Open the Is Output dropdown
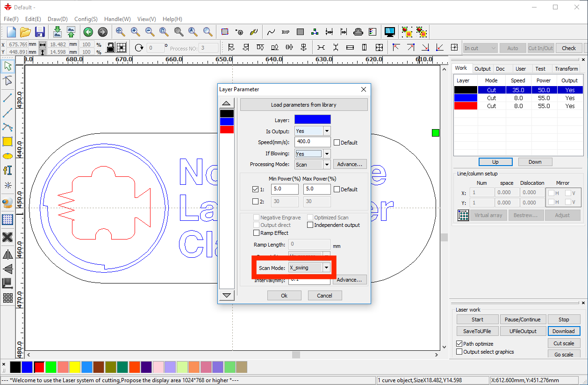The image size is (588, 385). point(327,131)
